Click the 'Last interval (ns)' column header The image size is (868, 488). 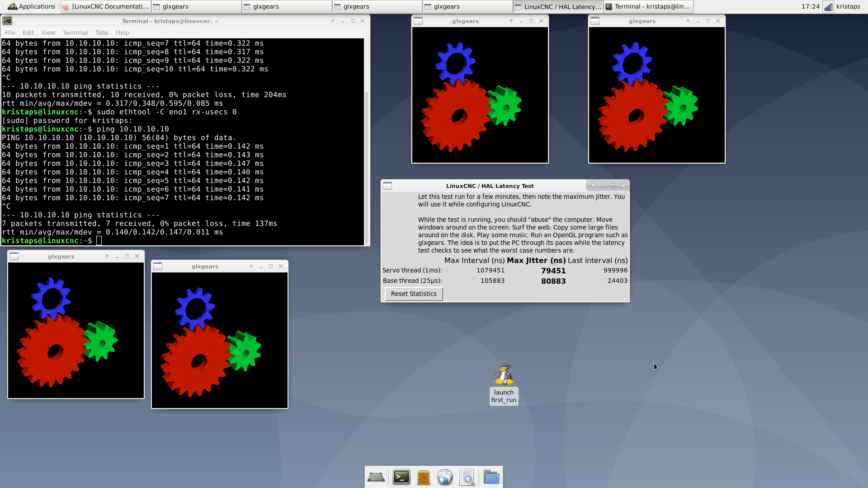598,260
